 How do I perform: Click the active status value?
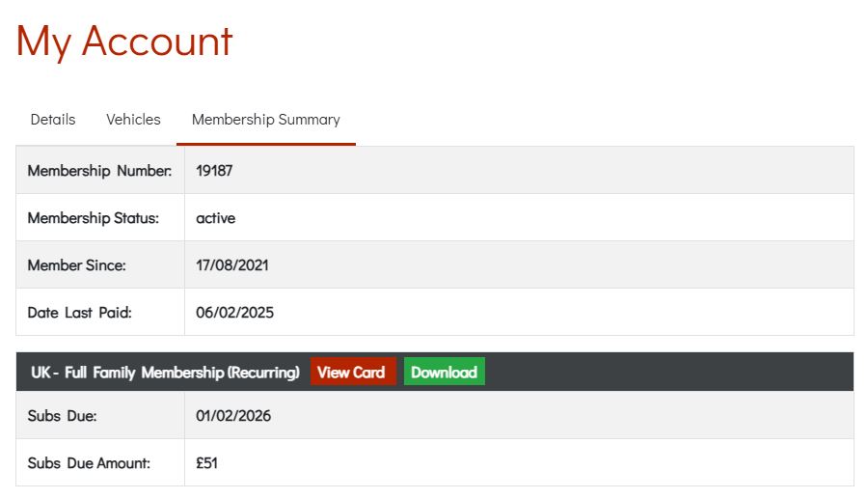(x=215, y=218)
